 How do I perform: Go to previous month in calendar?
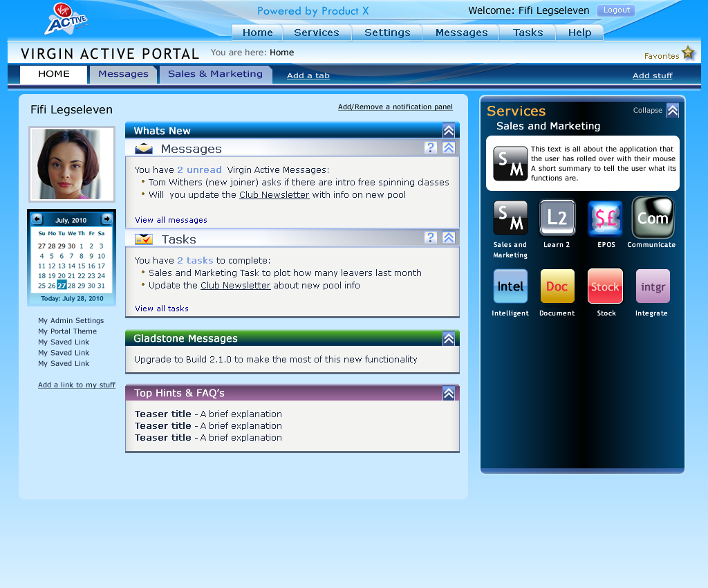tap(37, 219)
